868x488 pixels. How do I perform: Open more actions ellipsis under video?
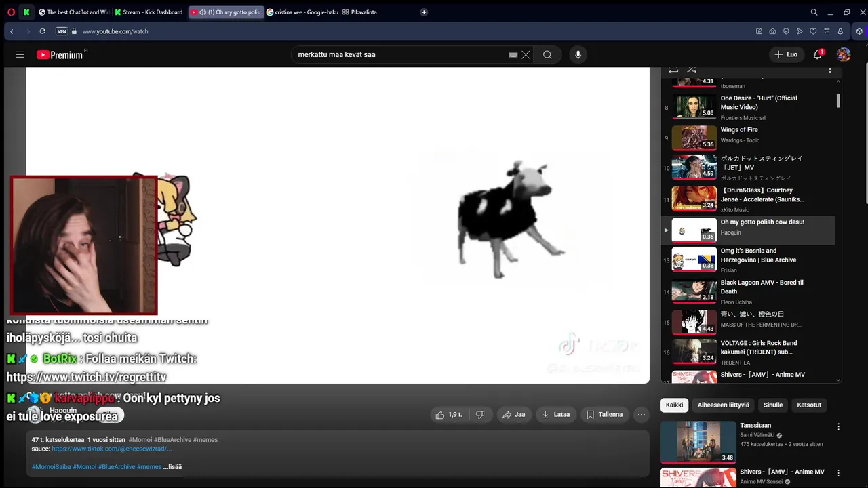click(641, 415)
